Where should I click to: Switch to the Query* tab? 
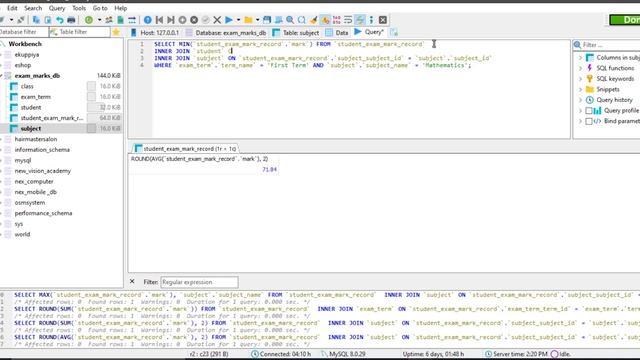pyautogui.click(x=369, y=32)
